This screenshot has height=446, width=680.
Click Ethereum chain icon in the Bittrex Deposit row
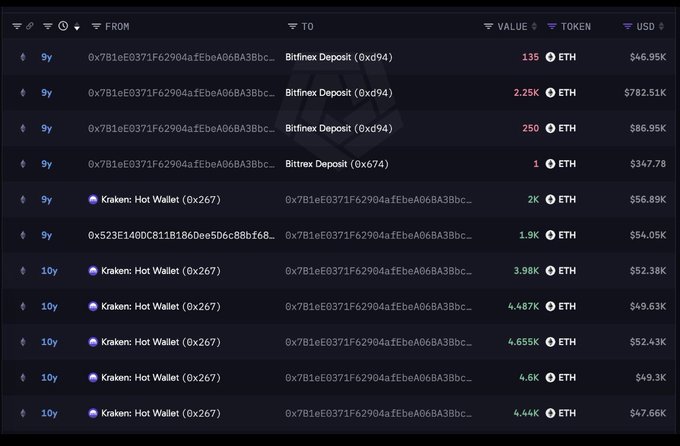(23, 164)
